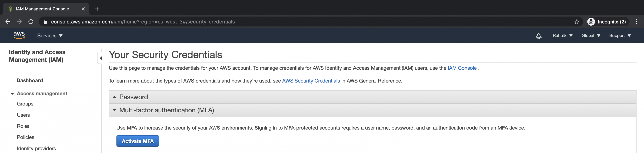Collapse Access management tree group
This screenshot has height=153, width=644.
pyautogui.click(x=12, y=94)
